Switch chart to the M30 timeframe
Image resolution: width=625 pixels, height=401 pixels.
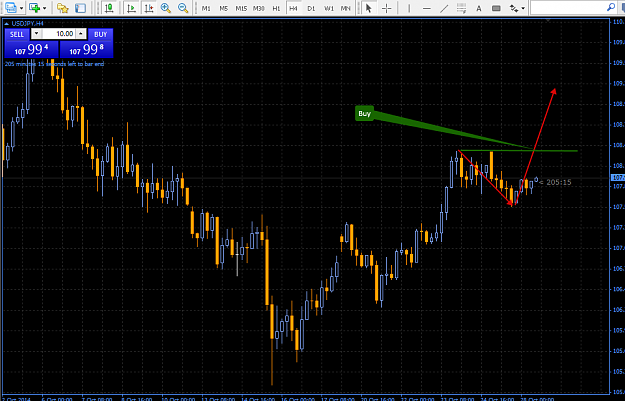tap(259, 8)
